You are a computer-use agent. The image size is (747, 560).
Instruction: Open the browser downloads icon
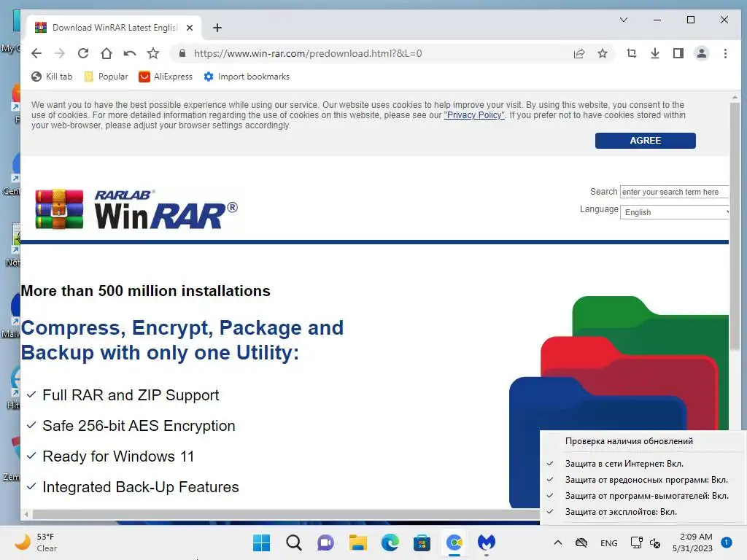click(655, 53)
